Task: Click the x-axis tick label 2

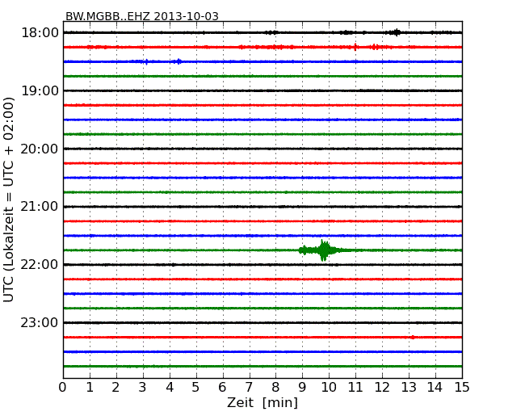Action: 116,388
